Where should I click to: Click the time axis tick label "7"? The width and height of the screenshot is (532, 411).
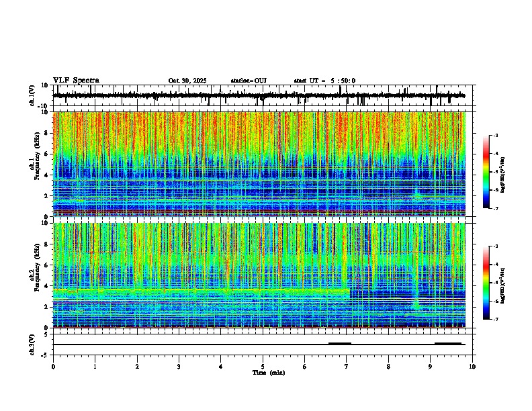click(x=347, y=367)
